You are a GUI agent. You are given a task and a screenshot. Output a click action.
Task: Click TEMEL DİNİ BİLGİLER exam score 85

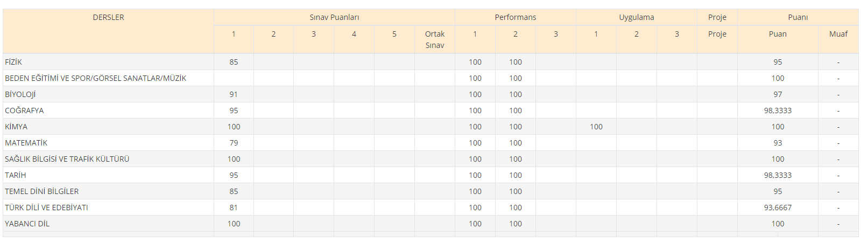click(234, 191)
